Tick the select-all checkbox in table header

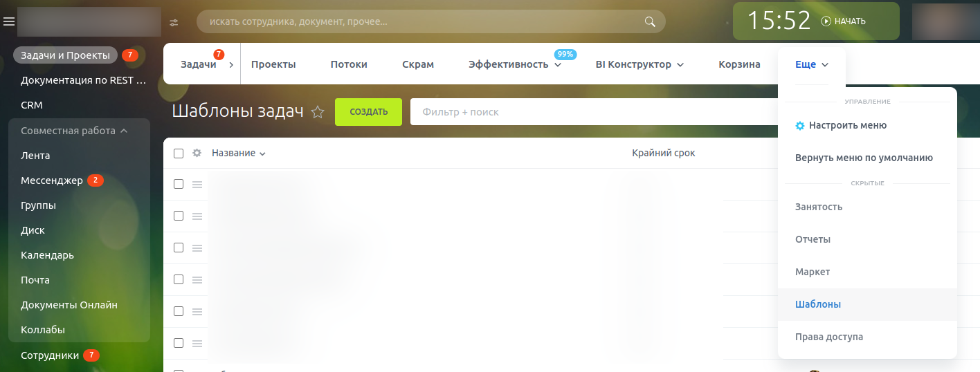pos(179,154)
